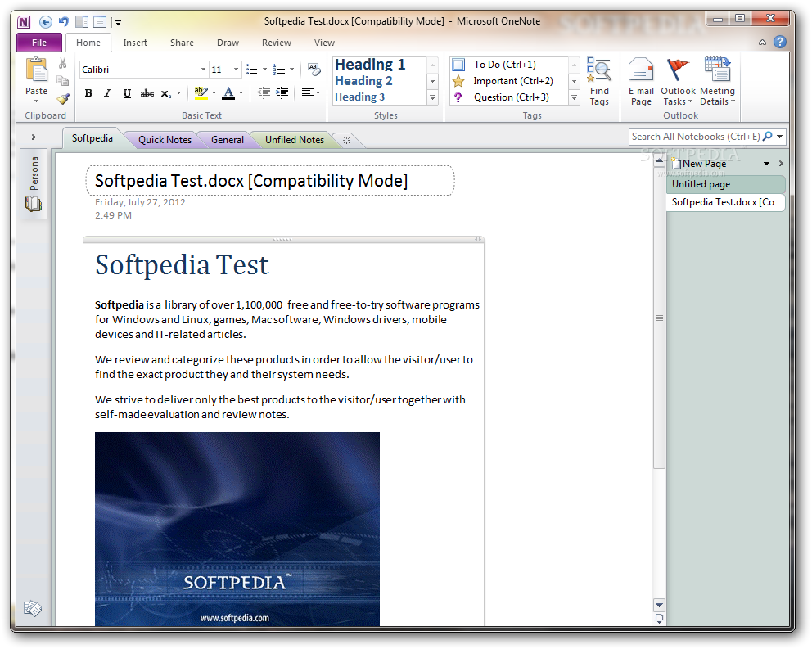The width and height of the screenshot is (812, 649).
Task: Create a new section with star tab
Action: point(346,141)
